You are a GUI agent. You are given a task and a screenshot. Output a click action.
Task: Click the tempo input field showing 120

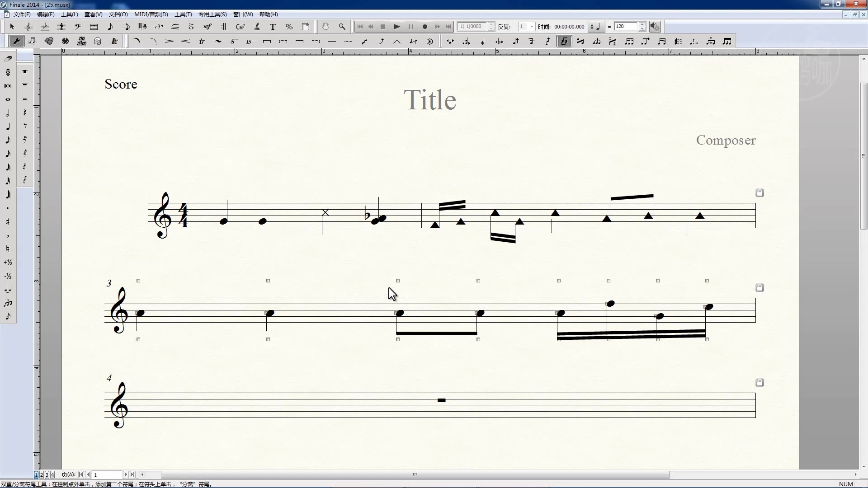click(x=626, y=27)
